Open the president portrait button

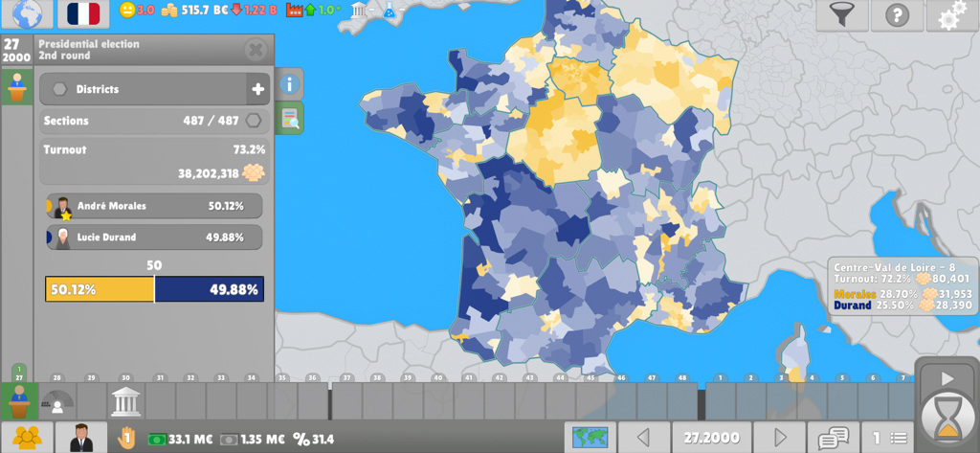click(x=81, y=438)
